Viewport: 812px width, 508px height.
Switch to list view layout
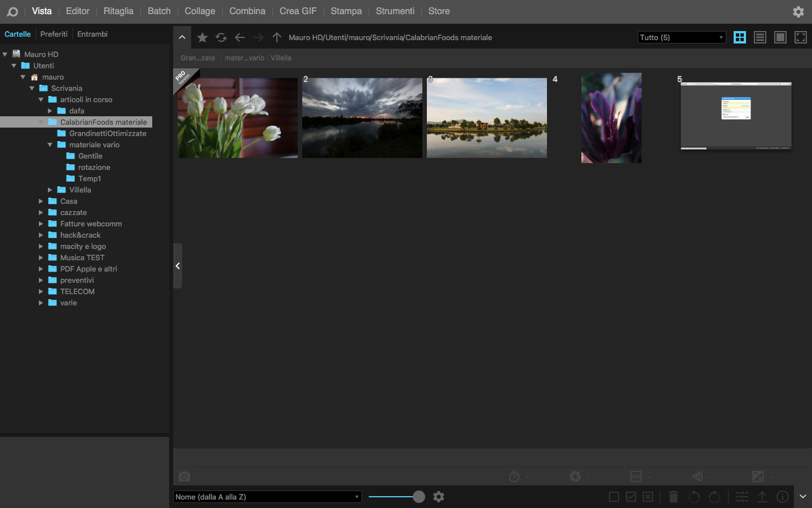760,38
